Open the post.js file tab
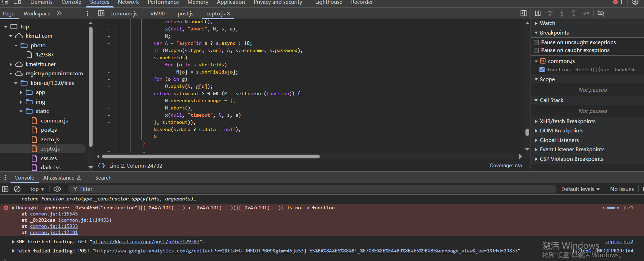Image resolution: width=644 pixels, height=261 pixels. coord(185,14)
